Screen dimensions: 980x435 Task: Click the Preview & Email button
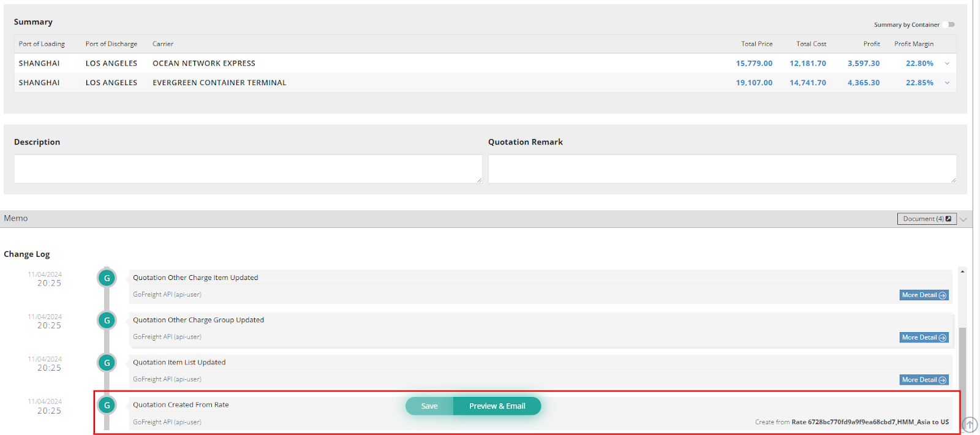click(497, 406)
